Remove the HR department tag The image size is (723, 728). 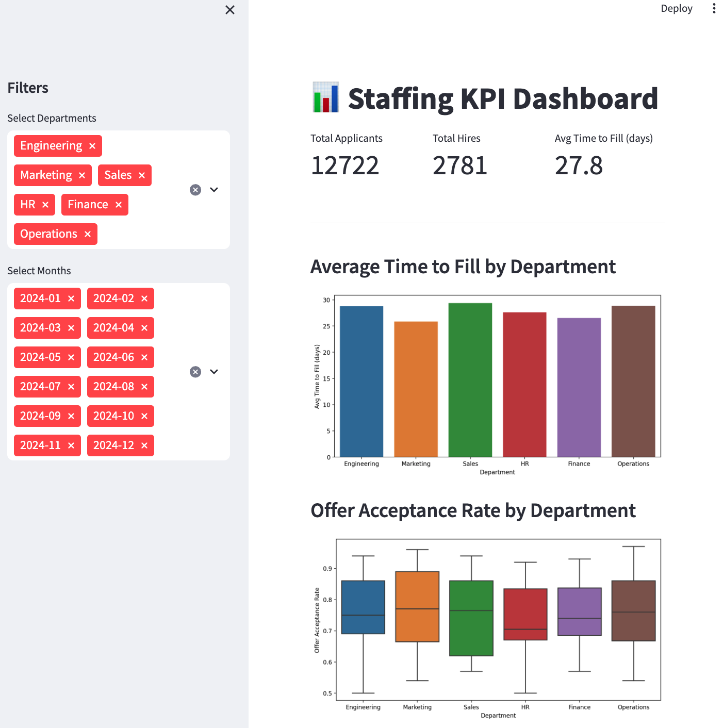(x=45, y=205)
